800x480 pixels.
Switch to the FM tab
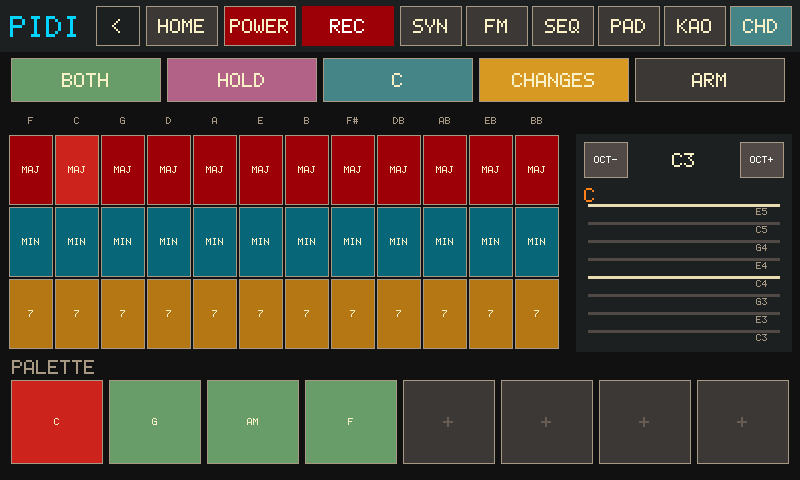(x=497, y=26)
